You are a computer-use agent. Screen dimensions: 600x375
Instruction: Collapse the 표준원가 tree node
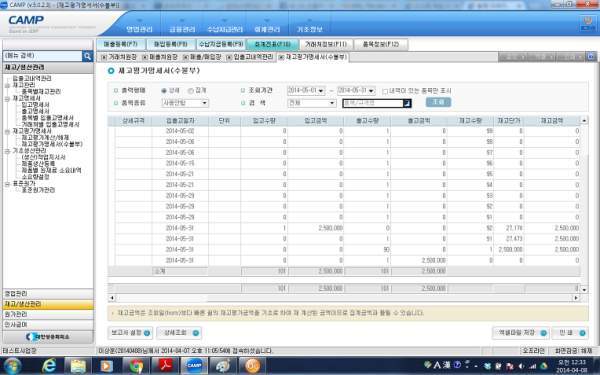click(x=7, y=184)
